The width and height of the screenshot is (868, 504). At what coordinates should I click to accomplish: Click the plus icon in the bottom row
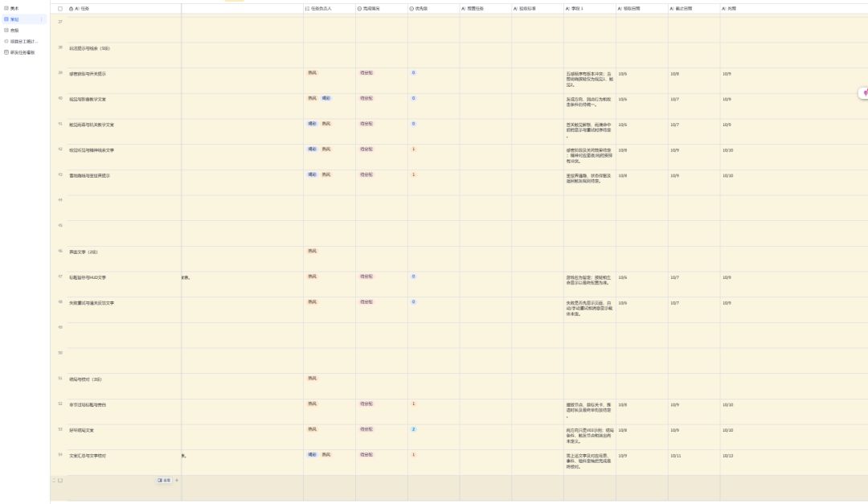pos(177,481)
